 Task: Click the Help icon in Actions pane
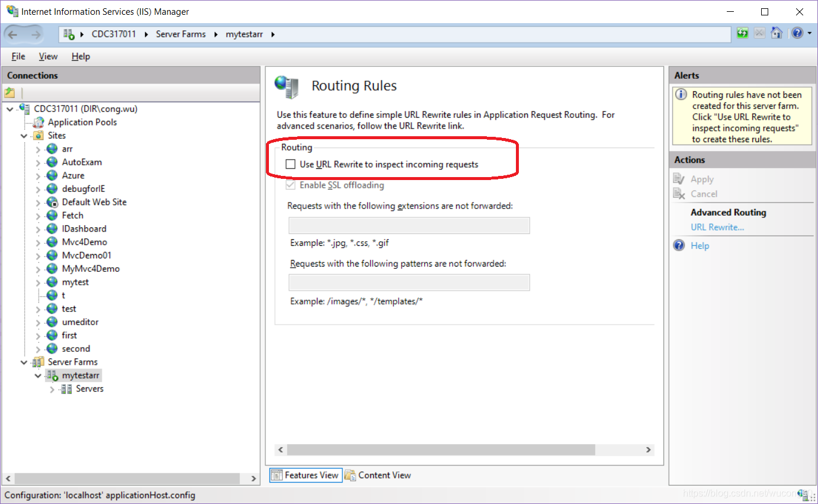679,246
